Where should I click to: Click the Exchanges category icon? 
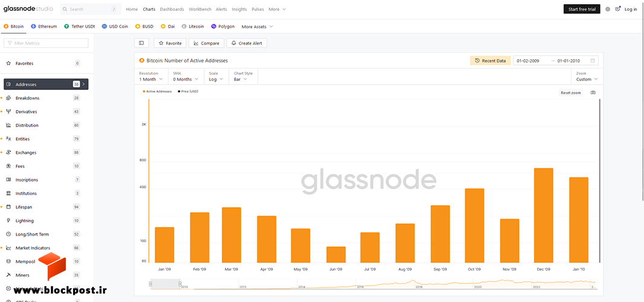pyautogui.click(x=8, y=152)
